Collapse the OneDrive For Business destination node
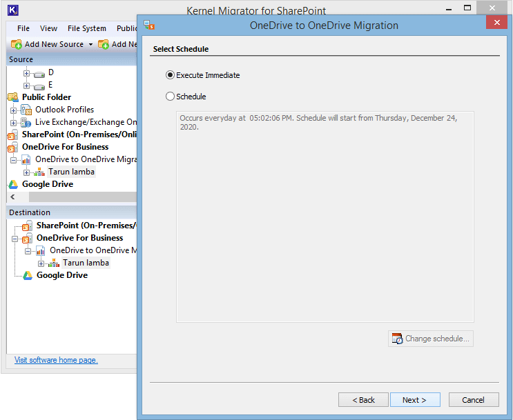 pos(14,239)
